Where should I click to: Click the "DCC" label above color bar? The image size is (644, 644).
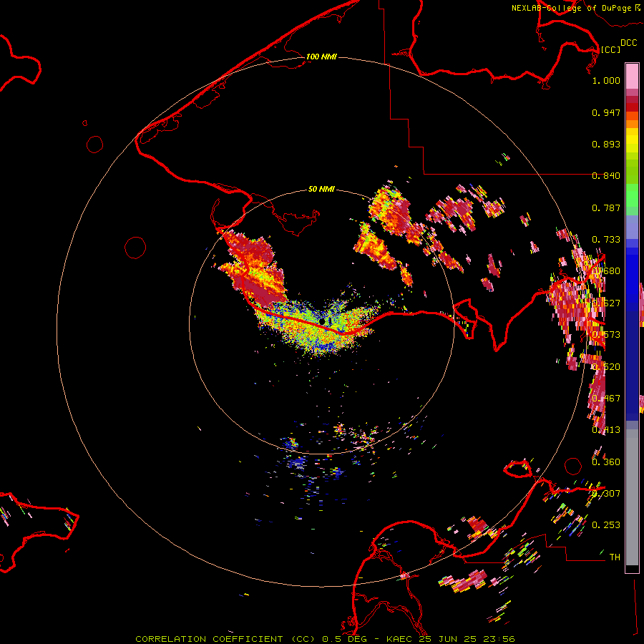629,43
